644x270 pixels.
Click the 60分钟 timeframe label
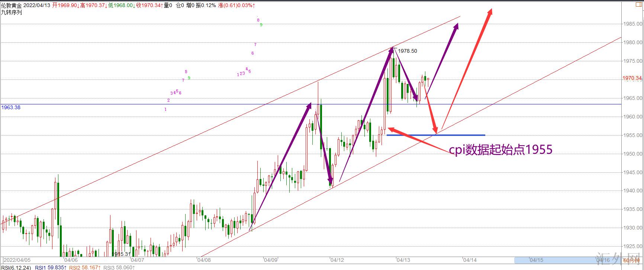(631, 260)
